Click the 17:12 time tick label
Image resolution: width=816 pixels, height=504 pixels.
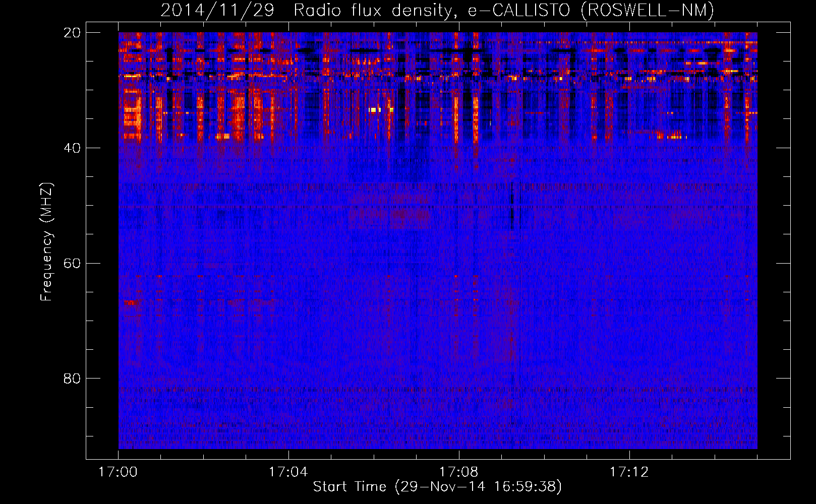629,472
